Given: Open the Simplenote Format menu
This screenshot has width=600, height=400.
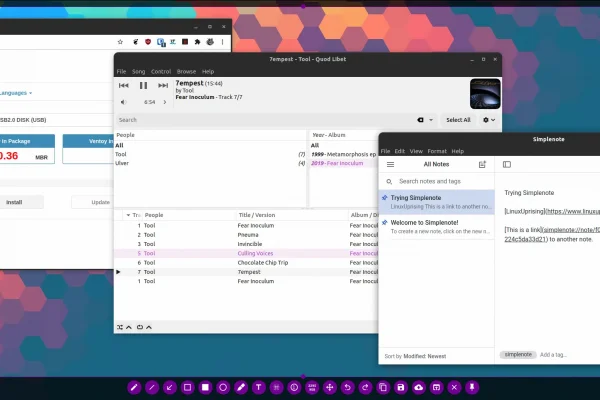Looking at the screenshot, I should click(x=437, y=151).
